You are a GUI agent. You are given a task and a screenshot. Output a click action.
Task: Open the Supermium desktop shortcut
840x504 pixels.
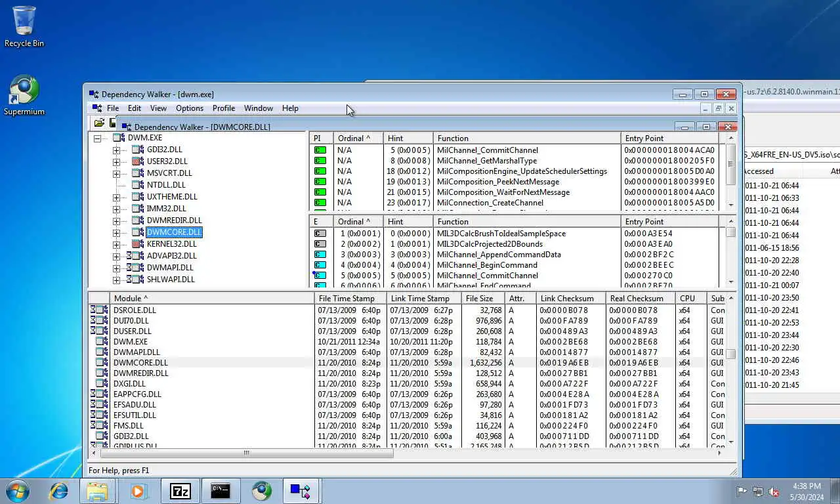point(24,96)
